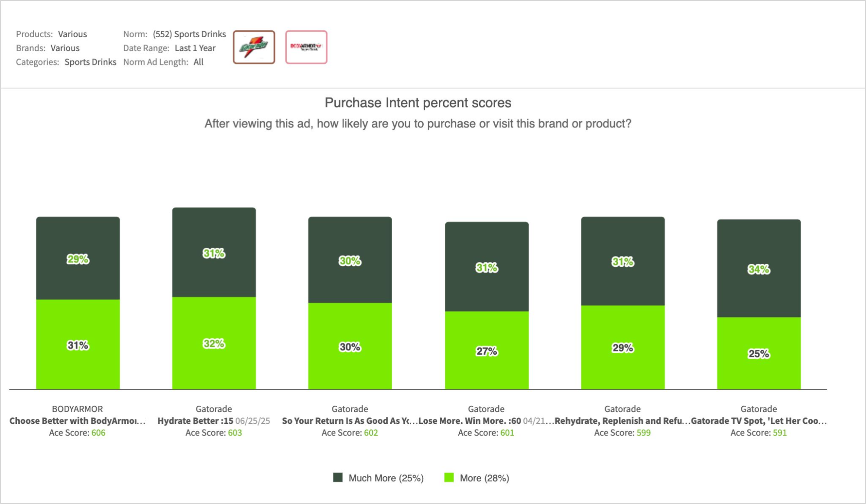Click the (552) Sports Drinks norm value
866x504 pixels.
(189, 34)
